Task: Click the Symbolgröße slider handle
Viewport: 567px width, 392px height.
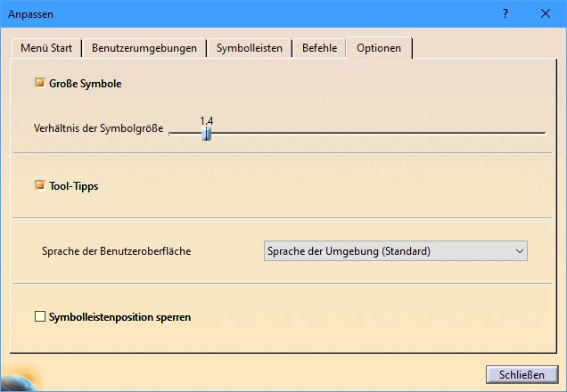Action: click(x=206, y=133)
